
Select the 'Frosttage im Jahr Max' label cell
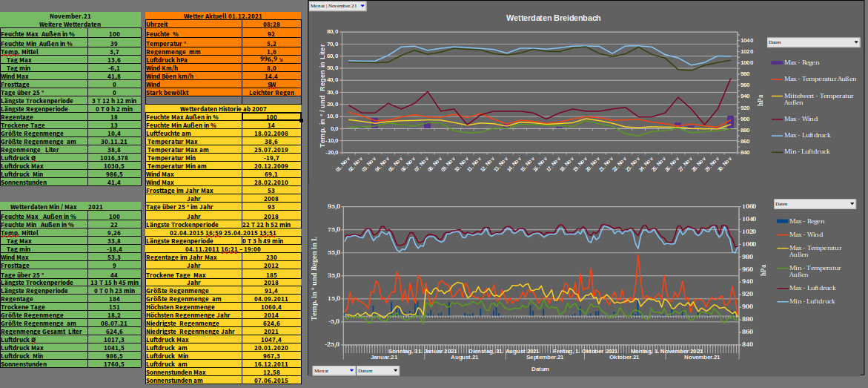[193, 190]
